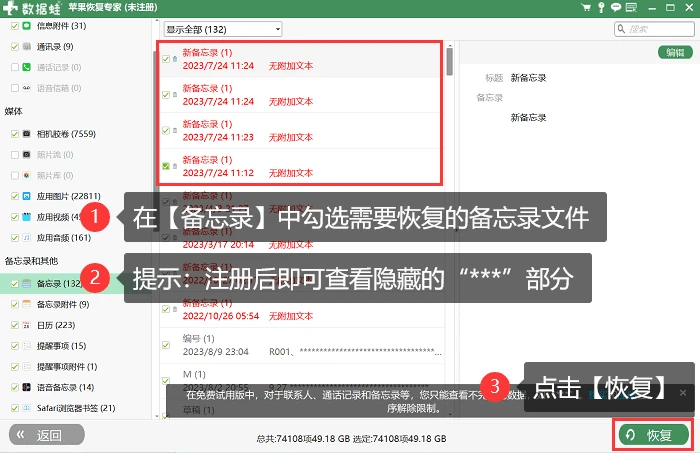Uncheck the 通讯录 (9) checkbox
Viewport: 700px width, 453px height.
tap(15, 46)
